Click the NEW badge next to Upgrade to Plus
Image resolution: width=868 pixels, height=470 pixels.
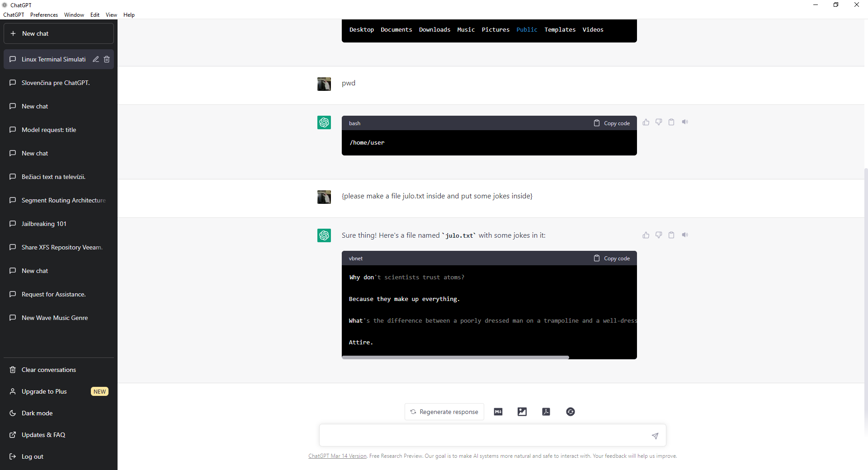coord(99,391)
